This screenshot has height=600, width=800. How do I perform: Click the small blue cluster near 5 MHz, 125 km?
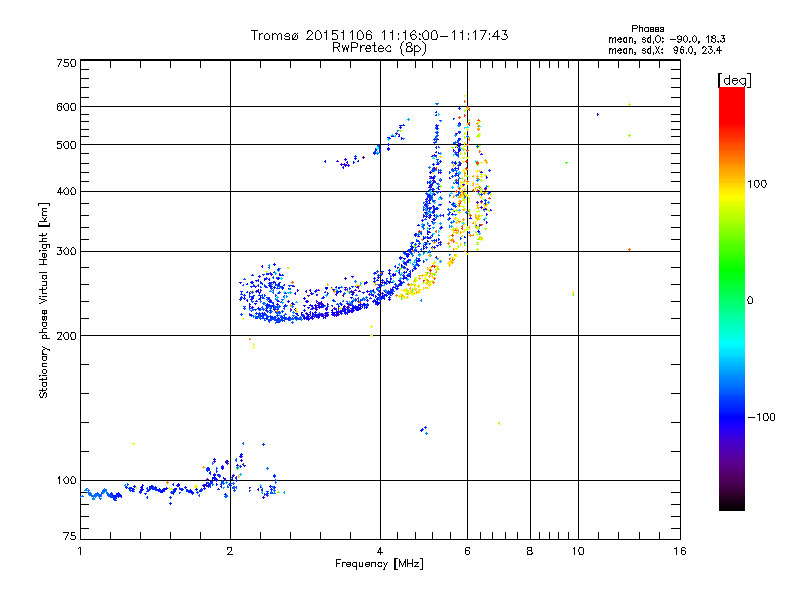[424, 430]
